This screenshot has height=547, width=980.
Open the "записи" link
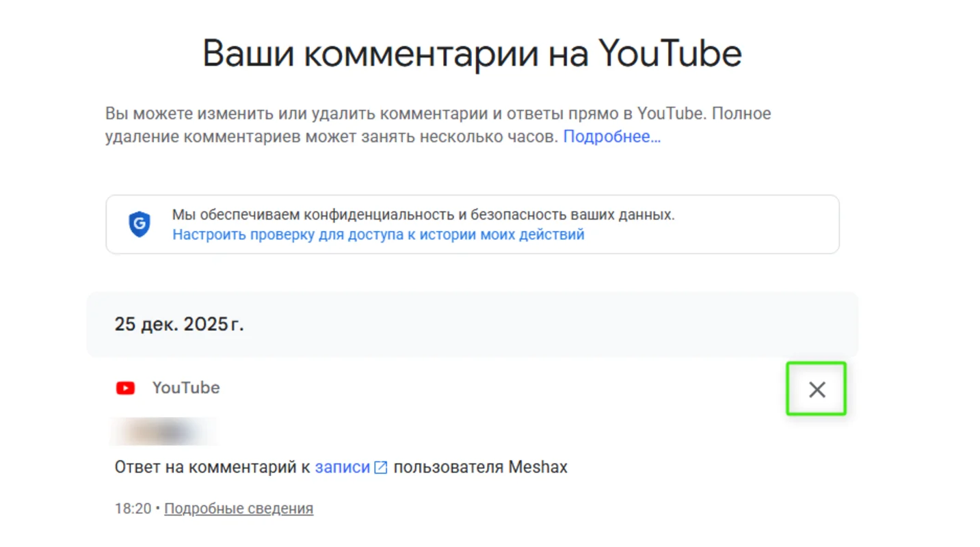(x=342, y=467)
